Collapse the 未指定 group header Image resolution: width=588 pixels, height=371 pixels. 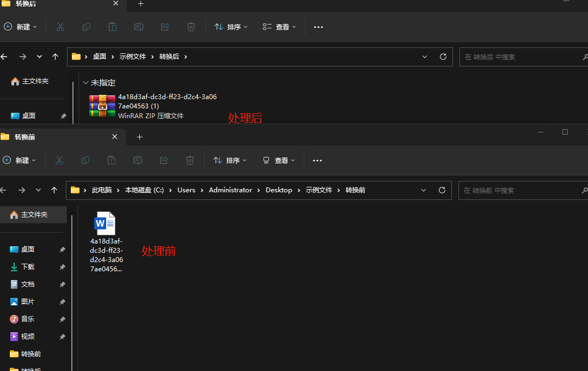pyautogui.click(x=86, y=83)
